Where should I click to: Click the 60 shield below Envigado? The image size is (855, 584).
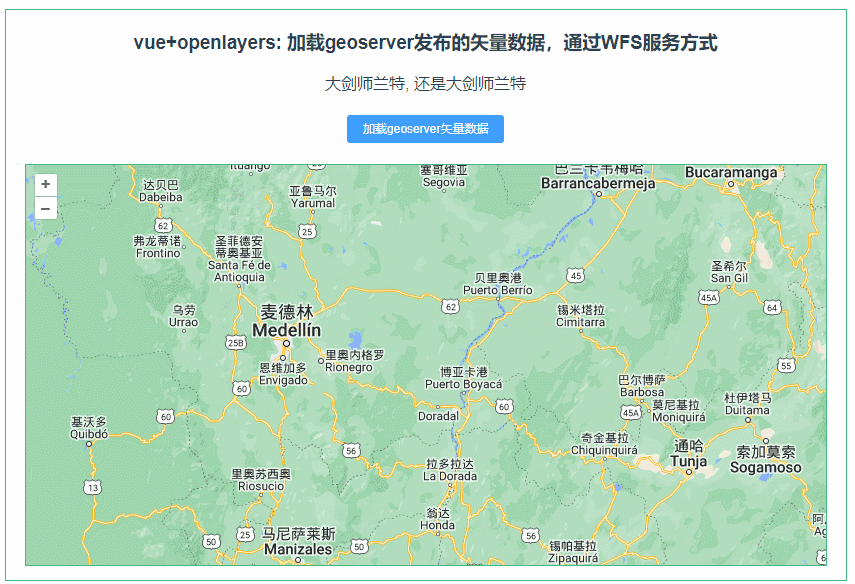[x=242, y=388]
